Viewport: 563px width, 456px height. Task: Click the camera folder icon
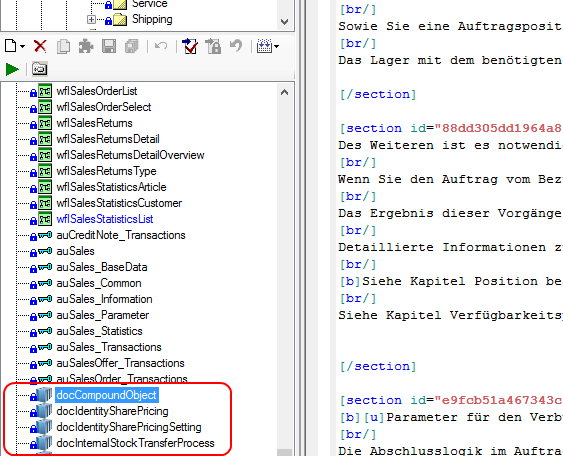pos(39,69)
